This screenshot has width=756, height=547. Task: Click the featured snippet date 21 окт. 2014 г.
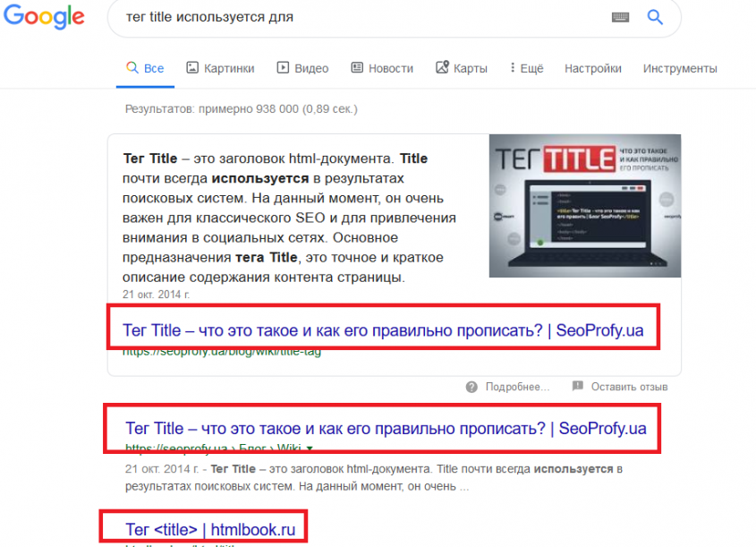pyautogui.click(x=157, y=295)
